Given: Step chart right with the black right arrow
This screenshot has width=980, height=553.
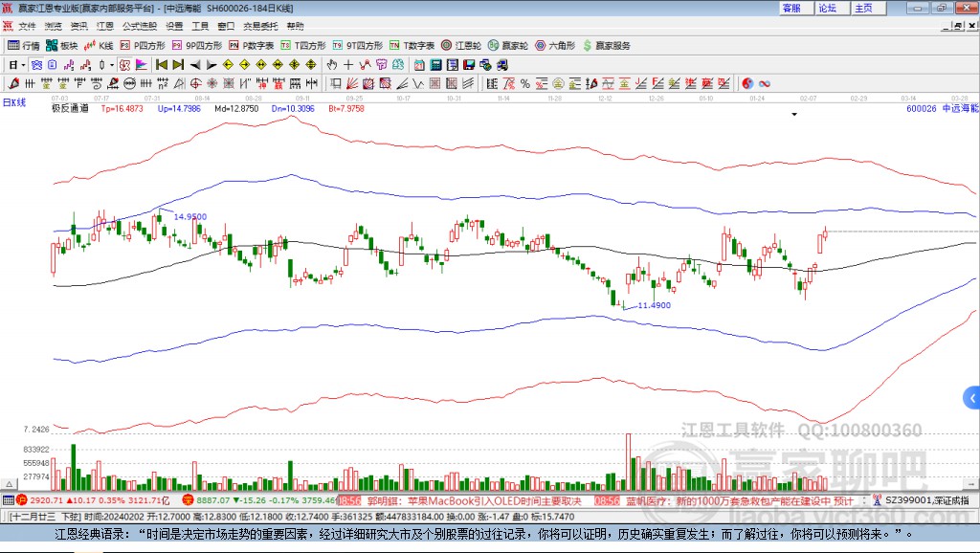Looking at the screenshot, I should [212, 65].
